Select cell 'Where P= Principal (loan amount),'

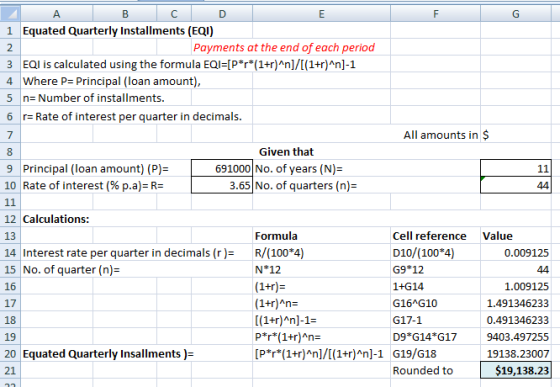[x=111, y=81]
